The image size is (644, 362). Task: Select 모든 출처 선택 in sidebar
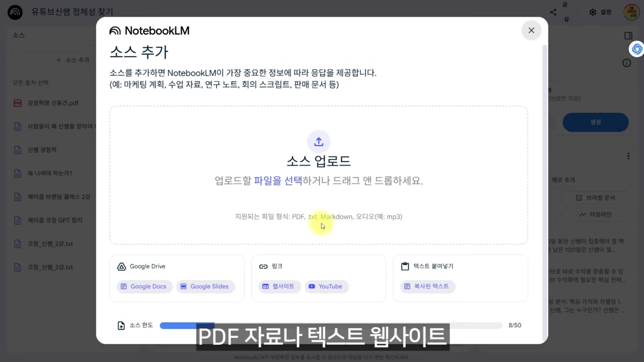tap(31, 83)
